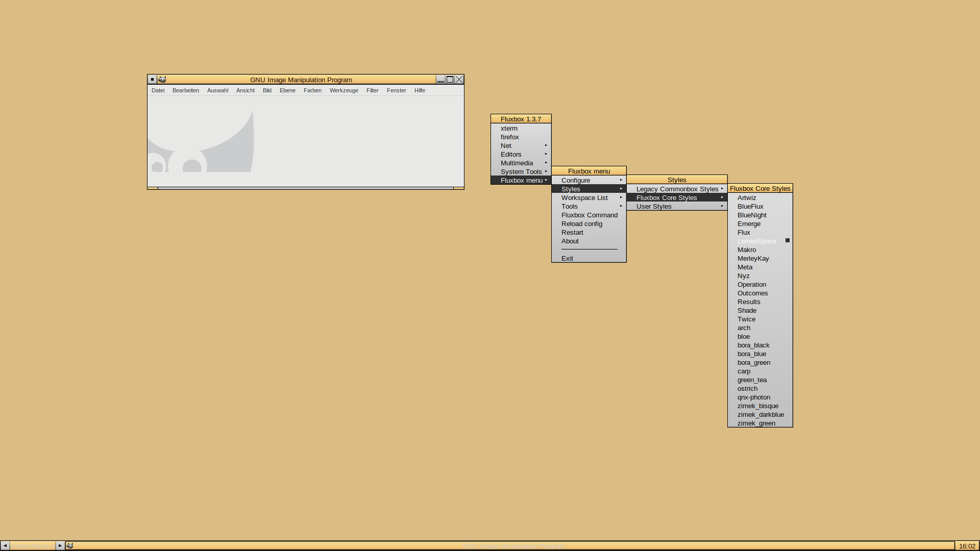Viewport: 980px width, 551px height.
Task: Apply the zimek_darkblue style
Action: (x=760, y=414)
